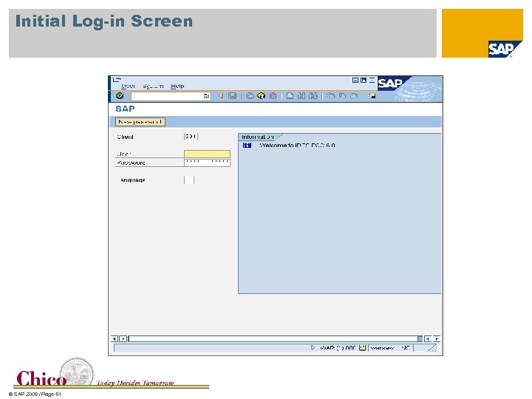Click the Language input field
532x399 pixels.
[189, 180]
